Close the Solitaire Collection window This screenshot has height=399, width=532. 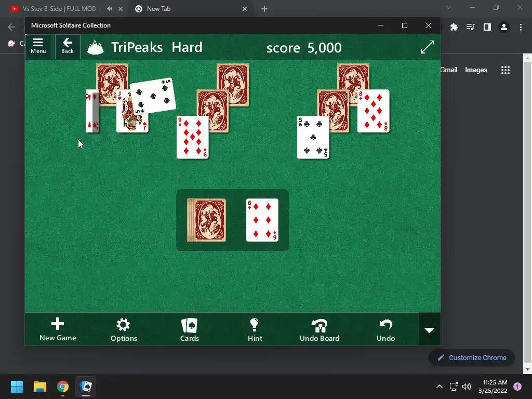click(x=429, y=25)
